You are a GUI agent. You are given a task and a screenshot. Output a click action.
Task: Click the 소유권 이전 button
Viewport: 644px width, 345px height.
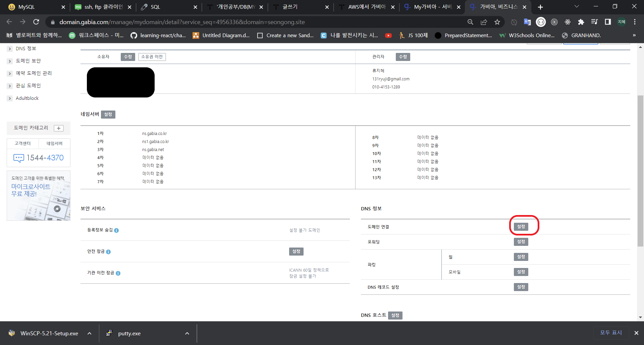(152, 57)
